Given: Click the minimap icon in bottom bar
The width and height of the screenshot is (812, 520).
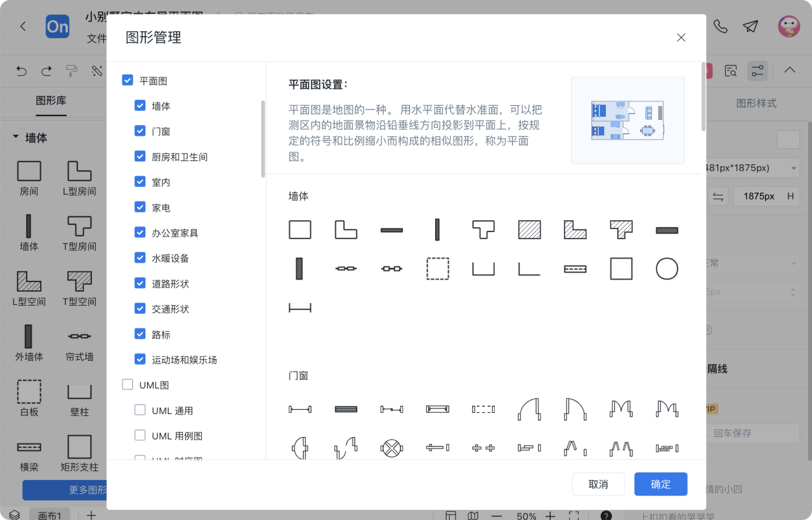Looking at the screenshot, I should (x=473, y=515).
